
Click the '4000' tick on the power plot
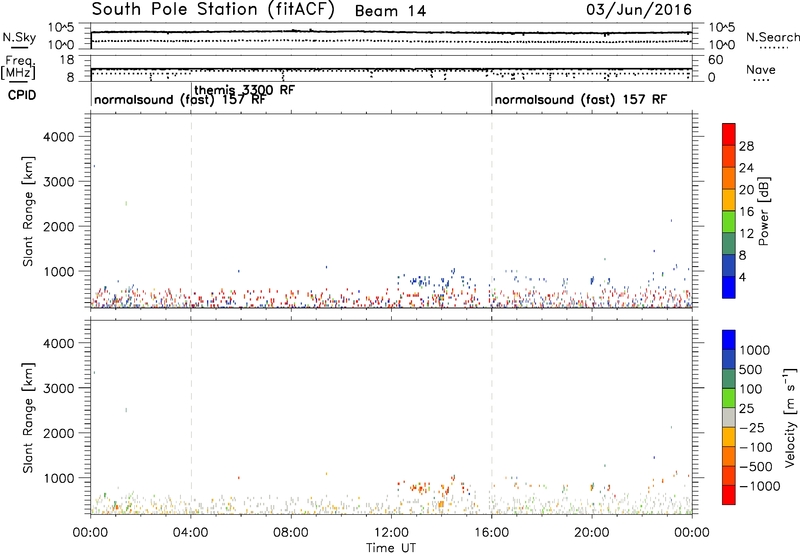pos(58,137)
